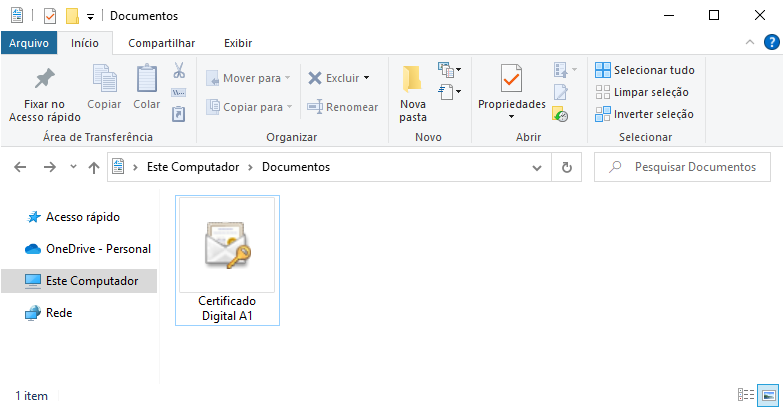Select Este Computador in navigation pane
This screenshot has width=784, height=408.
click(x=79, y=281)
